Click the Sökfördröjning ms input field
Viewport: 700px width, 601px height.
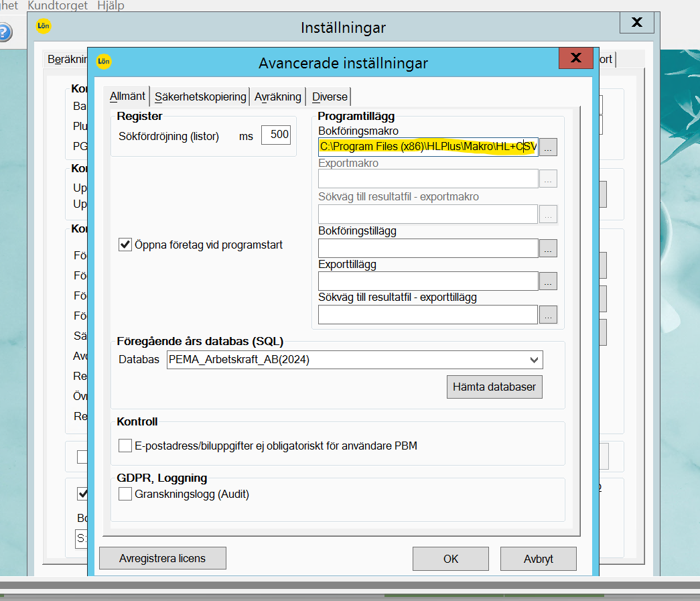(275, 135)
